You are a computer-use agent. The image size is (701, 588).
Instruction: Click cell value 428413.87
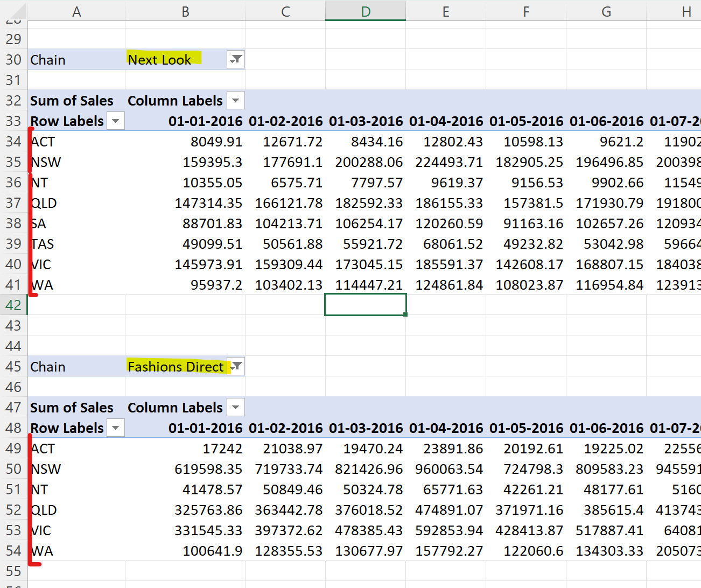tap(526, 530)
